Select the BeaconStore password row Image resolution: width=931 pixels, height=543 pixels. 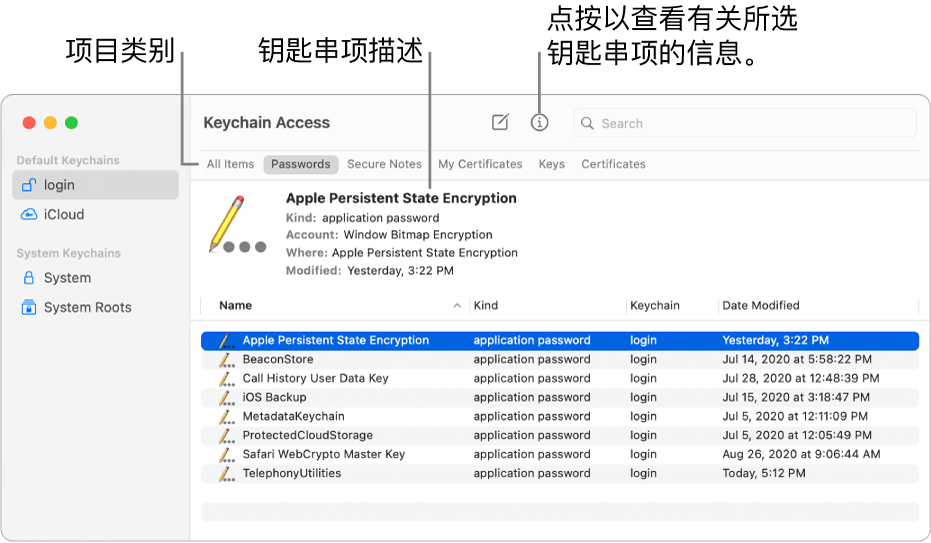278,359
